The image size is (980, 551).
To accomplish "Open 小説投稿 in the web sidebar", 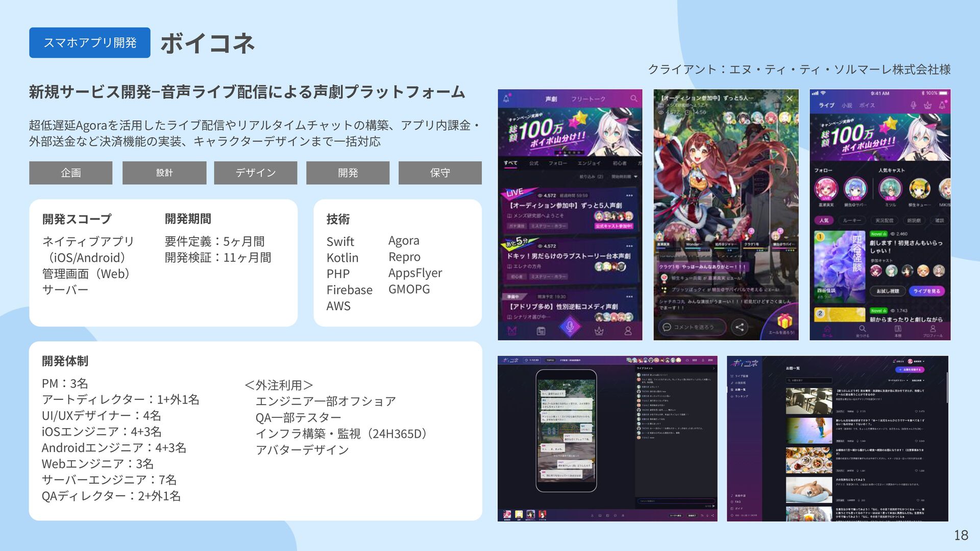I will pyautogui.click(x=739, y=383).
